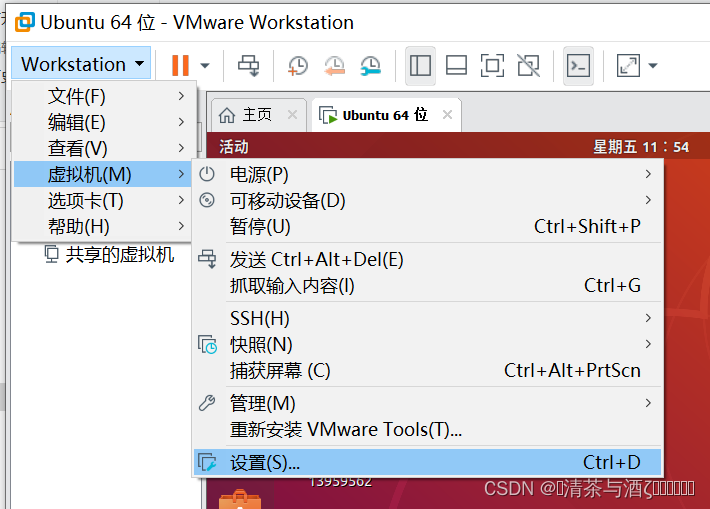
Task: Revert to snapshot toolbar icon
Action: click(334, 66)
